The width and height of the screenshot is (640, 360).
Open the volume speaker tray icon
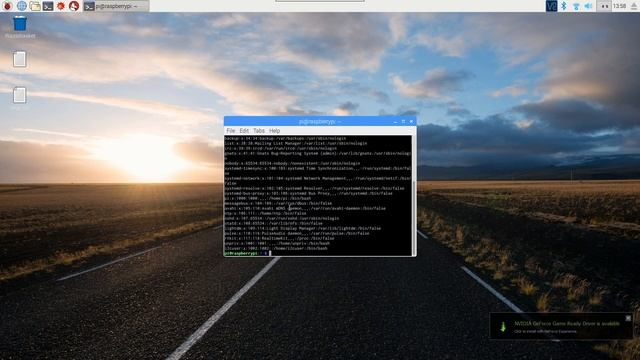[x=588, y=6]
